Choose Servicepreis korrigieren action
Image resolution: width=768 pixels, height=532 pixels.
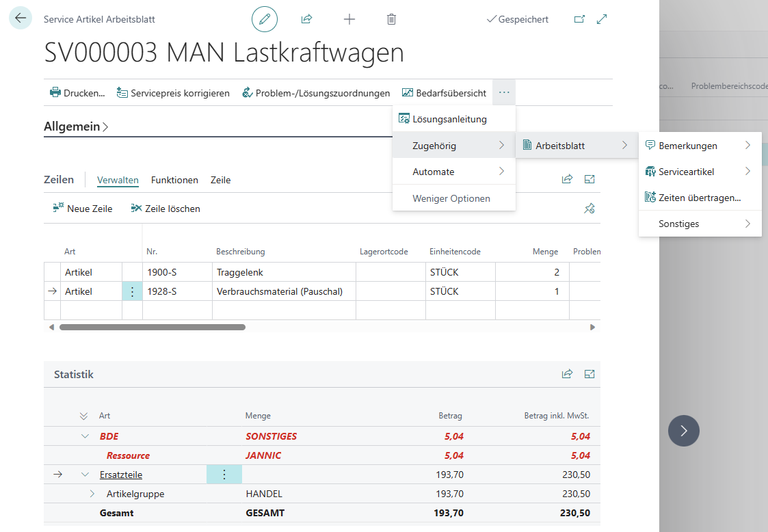[173, 92]
